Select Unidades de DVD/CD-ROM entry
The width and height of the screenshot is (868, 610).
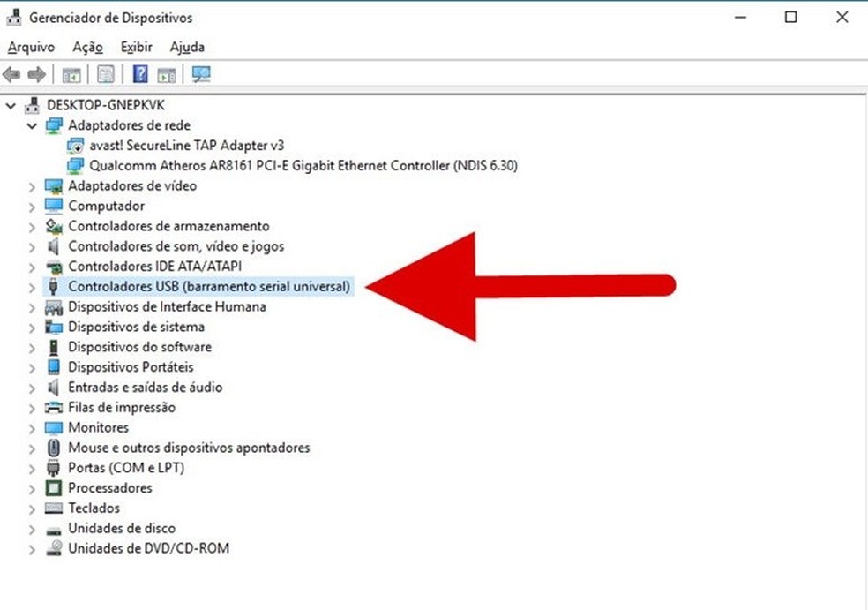click(x=148, y=548)
